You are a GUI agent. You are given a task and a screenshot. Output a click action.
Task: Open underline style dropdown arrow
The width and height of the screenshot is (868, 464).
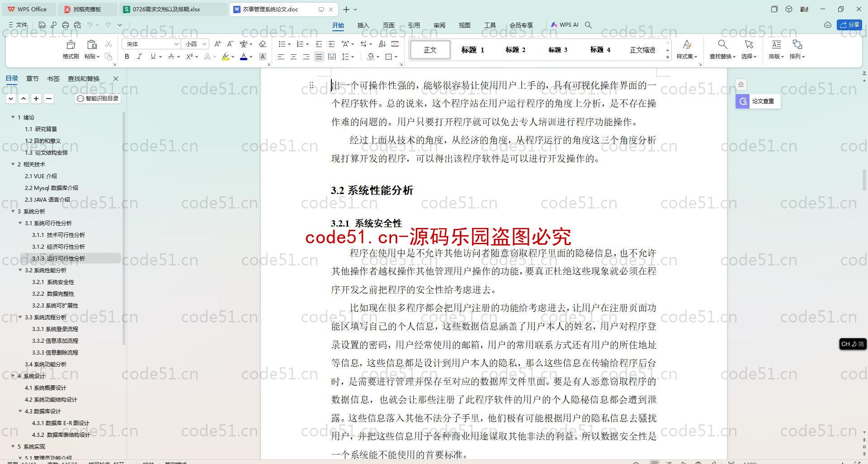click(x=160, y=57)
